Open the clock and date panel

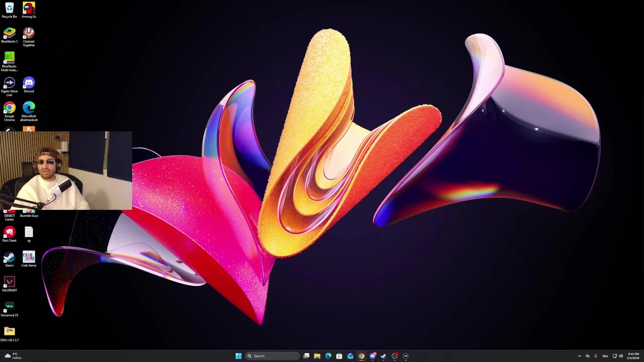click(633, 356)
